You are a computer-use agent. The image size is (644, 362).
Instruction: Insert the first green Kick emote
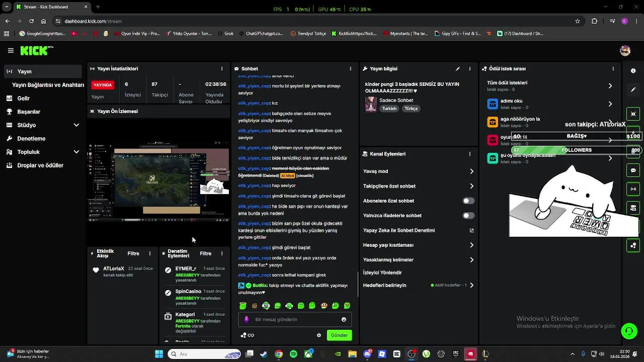(x=243, y=306)
